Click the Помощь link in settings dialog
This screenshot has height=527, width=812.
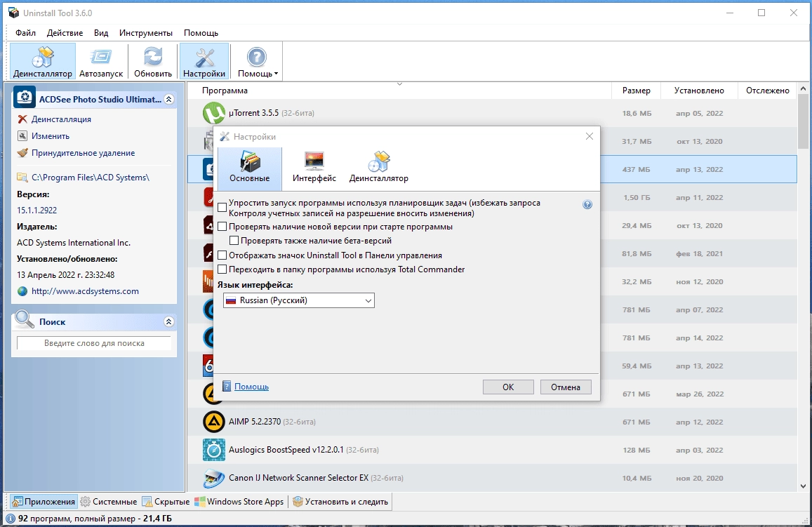coord(251,387)
